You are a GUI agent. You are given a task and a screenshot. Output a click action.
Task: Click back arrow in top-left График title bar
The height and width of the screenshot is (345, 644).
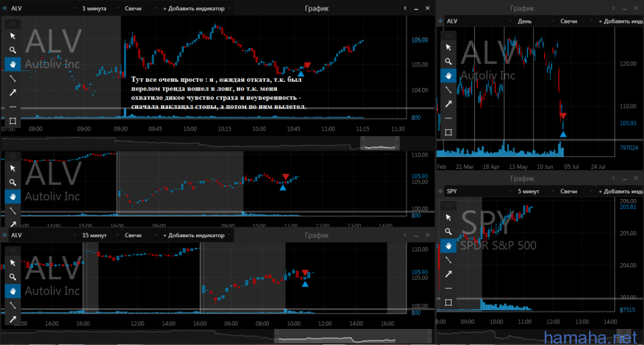pyautogui.click(x=405, y=8)
